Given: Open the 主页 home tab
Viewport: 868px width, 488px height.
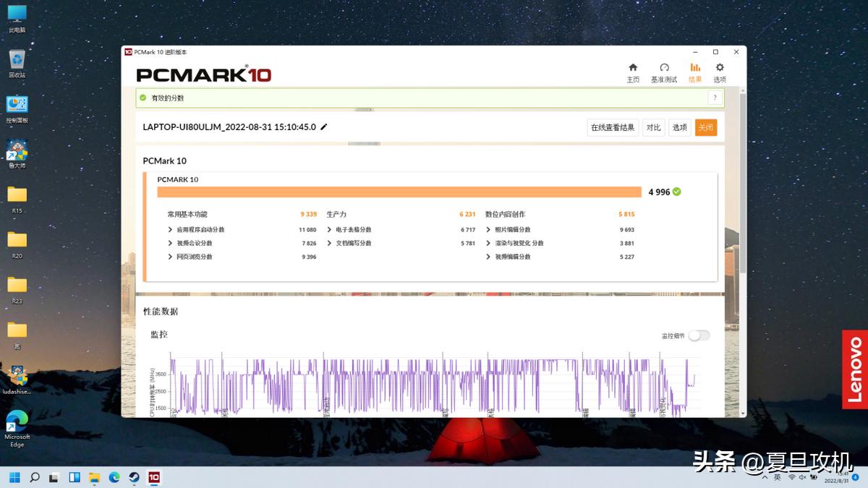Looking at the screenshot, I should tap(633, 72).
